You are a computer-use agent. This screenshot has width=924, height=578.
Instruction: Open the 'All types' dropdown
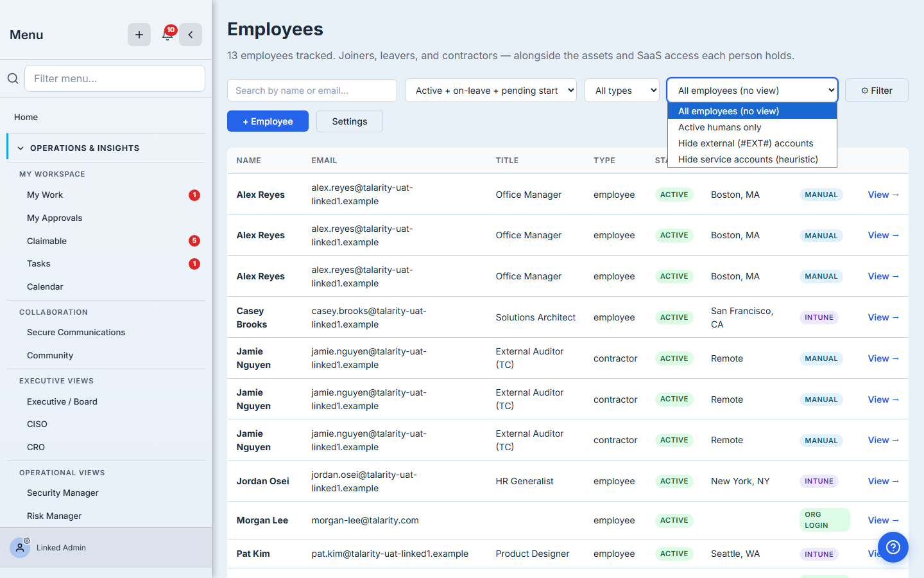[x=622, y=91]
